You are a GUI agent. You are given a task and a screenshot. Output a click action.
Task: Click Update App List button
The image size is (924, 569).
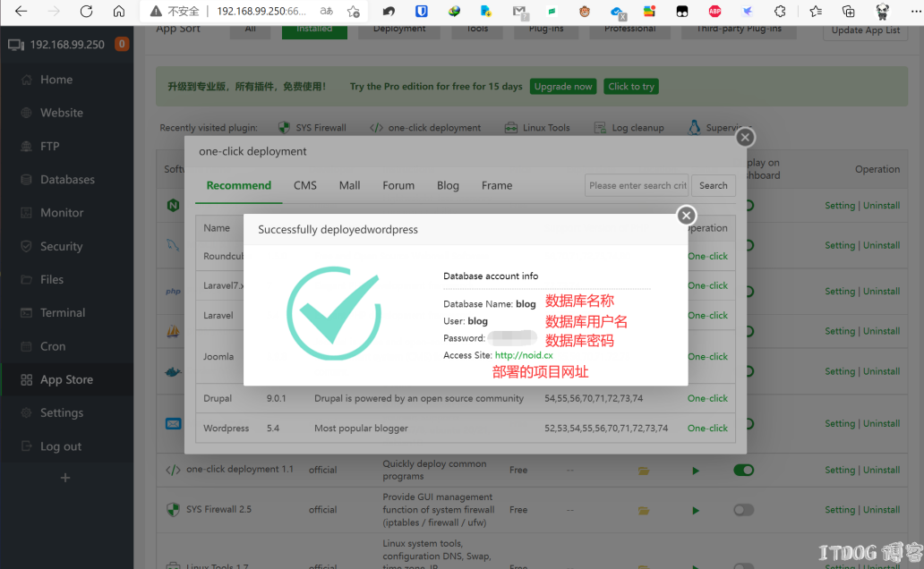click(x=865, y=30)
